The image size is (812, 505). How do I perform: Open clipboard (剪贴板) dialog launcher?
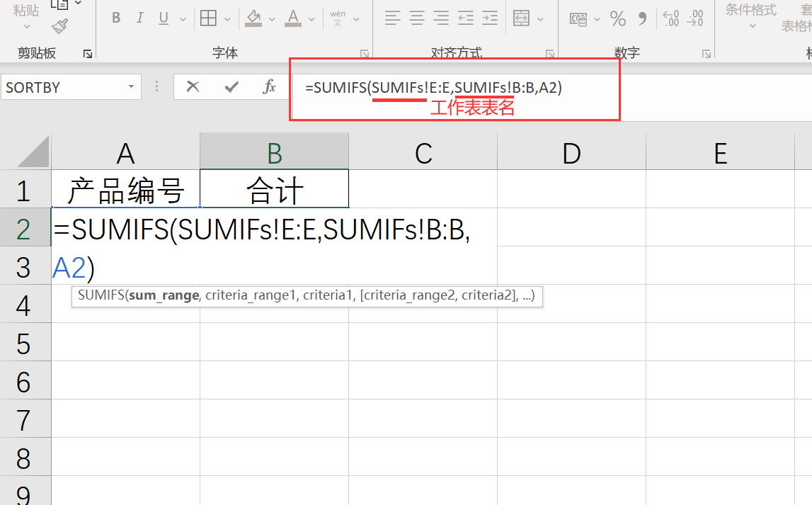coord(88,54)
